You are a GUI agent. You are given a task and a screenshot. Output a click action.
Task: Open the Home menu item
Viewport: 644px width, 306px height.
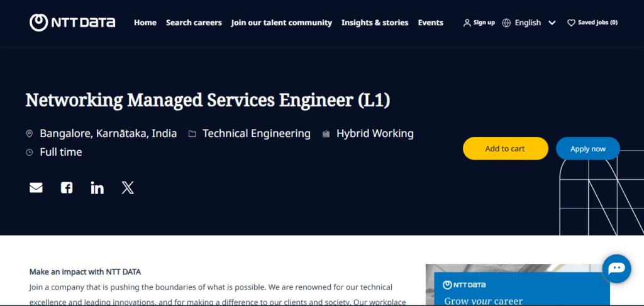point(145,23)
